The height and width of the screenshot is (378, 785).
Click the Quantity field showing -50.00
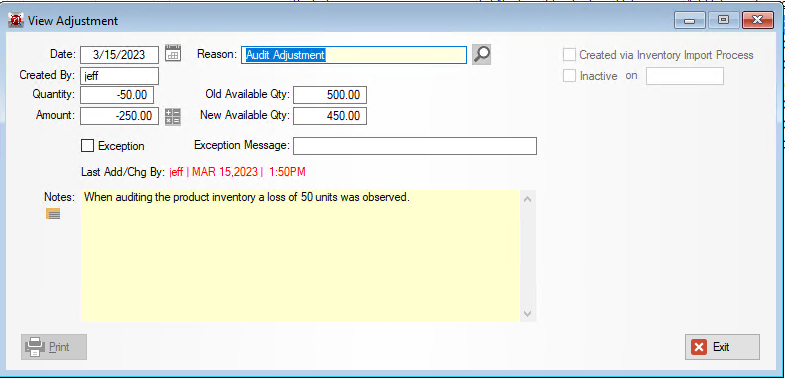(117, 95)
